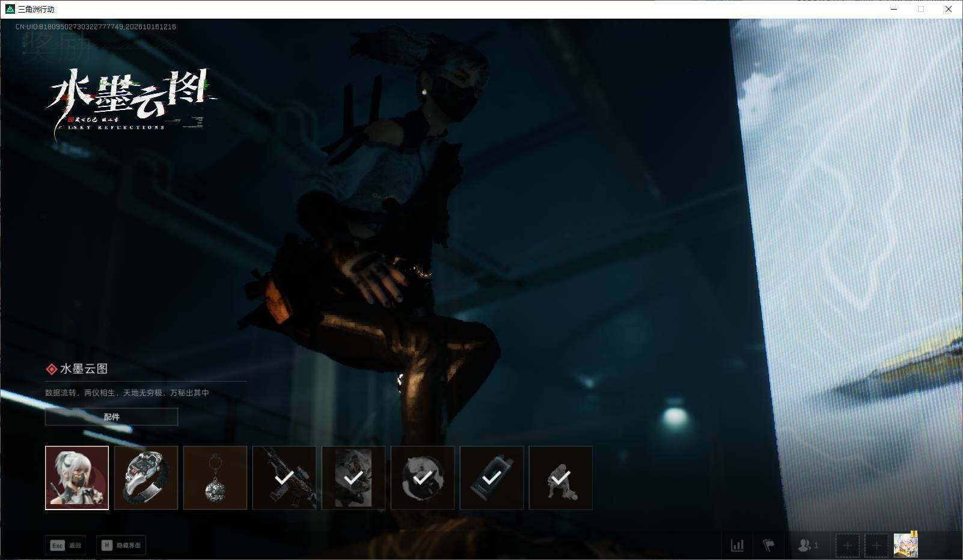Click the H 隐藏界面 hide interface button
The width and height of the screenshot is (963, 560).
click(x=121, y=545)
